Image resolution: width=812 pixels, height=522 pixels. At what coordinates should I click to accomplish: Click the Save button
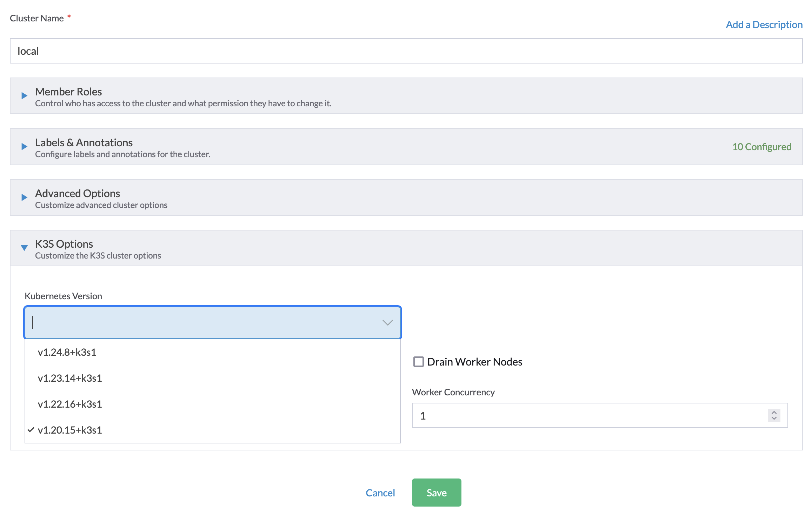[437, 493]
